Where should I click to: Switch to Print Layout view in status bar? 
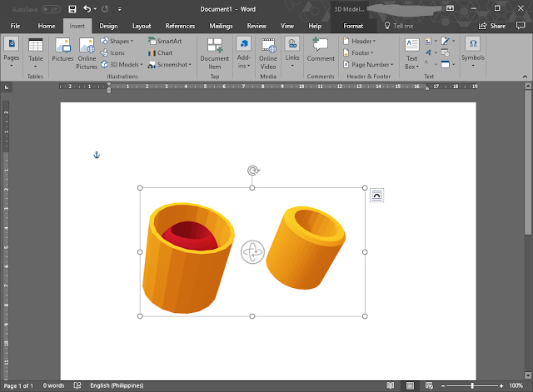[409, 385]
